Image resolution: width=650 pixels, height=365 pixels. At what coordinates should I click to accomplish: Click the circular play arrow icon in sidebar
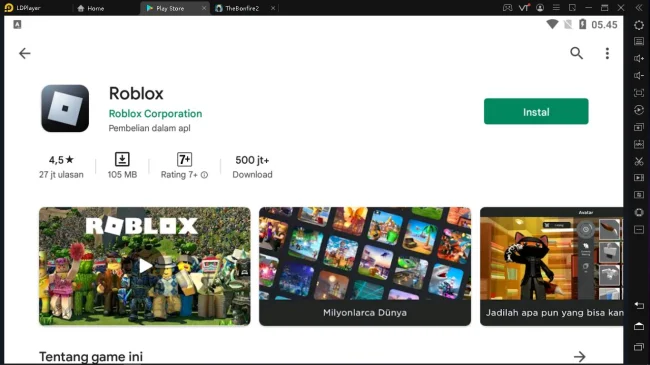coord(639,110)
